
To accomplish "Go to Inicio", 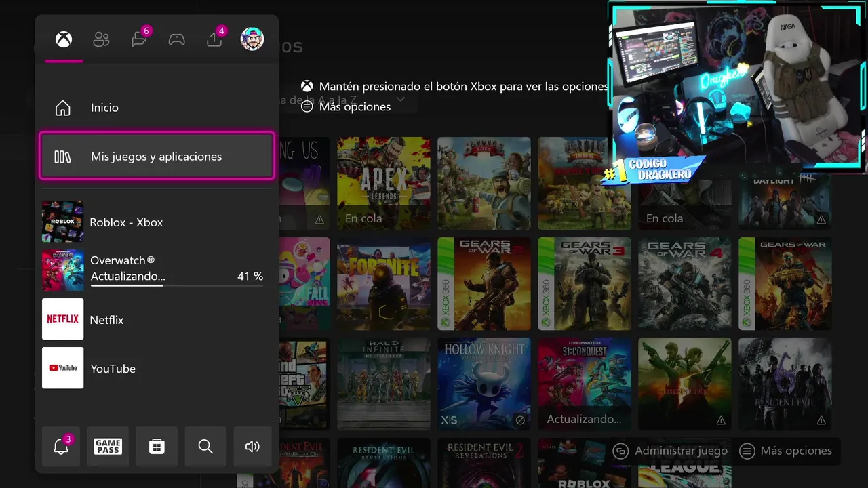I will coord(157,108).
